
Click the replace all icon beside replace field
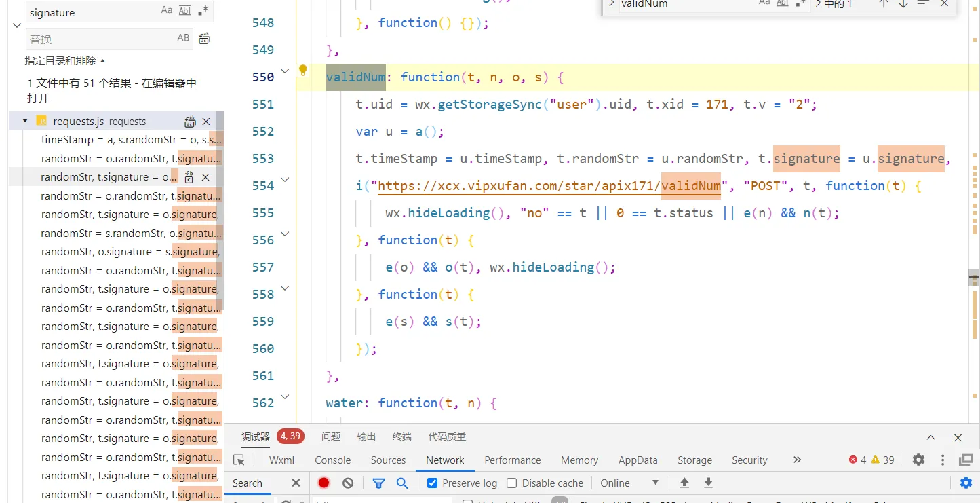click(x=204, y=39)
